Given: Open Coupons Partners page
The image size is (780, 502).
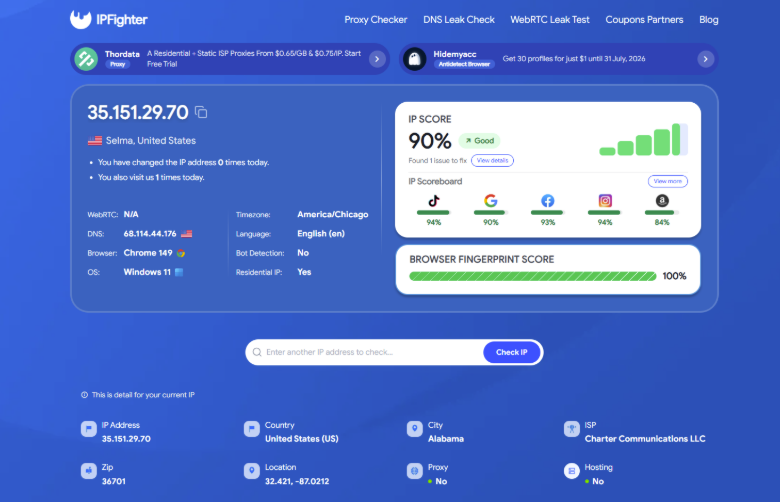Looking at the screenshot, I should [x=644, y=20].
